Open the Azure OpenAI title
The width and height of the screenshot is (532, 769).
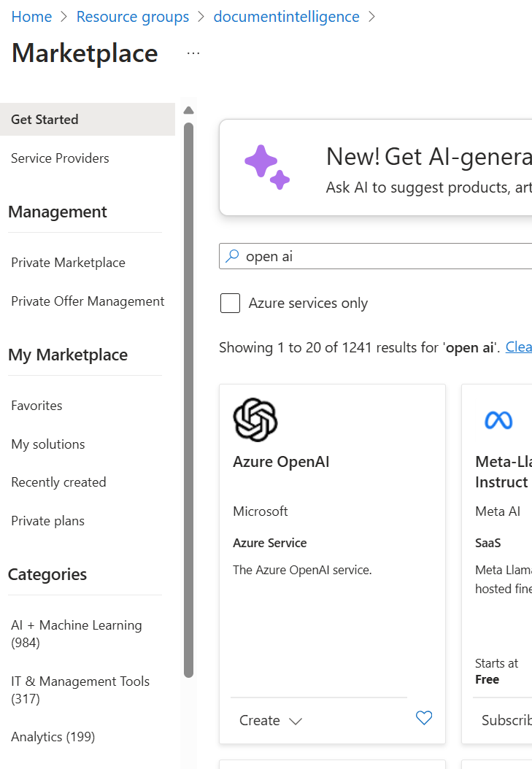click(x=281, y=462)
